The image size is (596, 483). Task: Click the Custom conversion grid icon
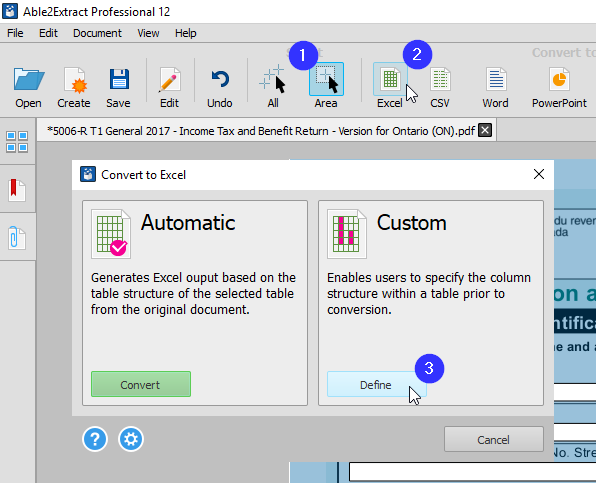(x=347, y=234)
